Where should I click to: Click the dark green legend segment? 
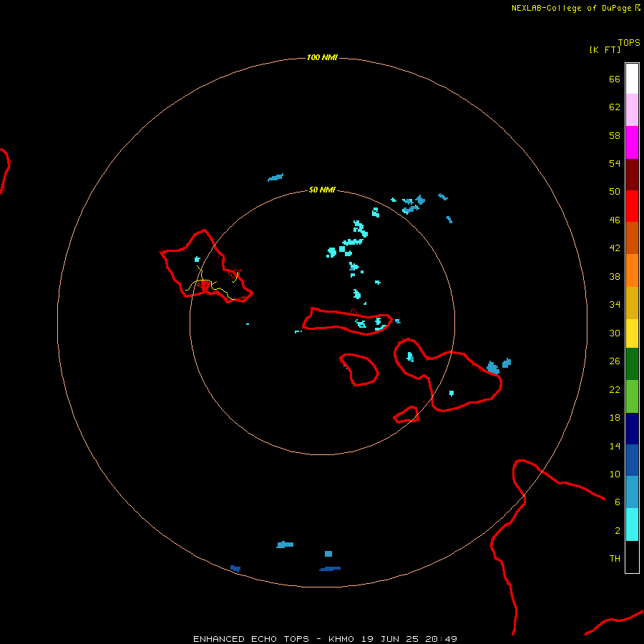click(x=632, y=364)
